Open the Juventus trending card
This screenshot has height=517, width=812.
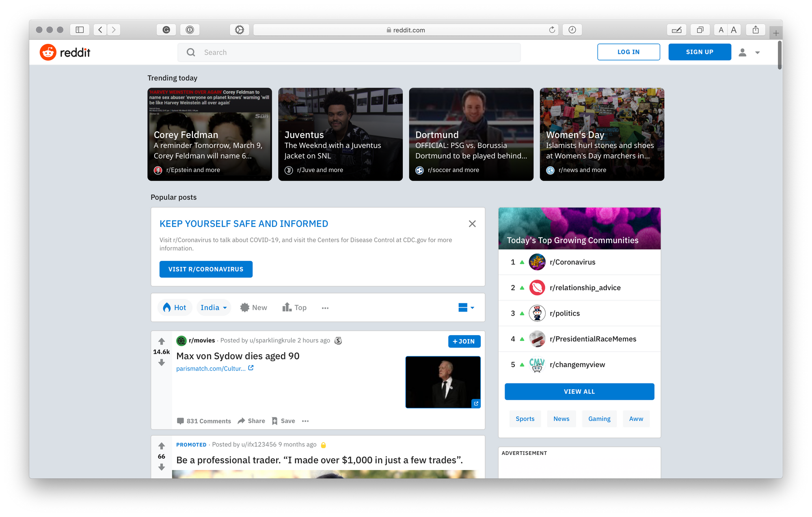tap(340, 134)
